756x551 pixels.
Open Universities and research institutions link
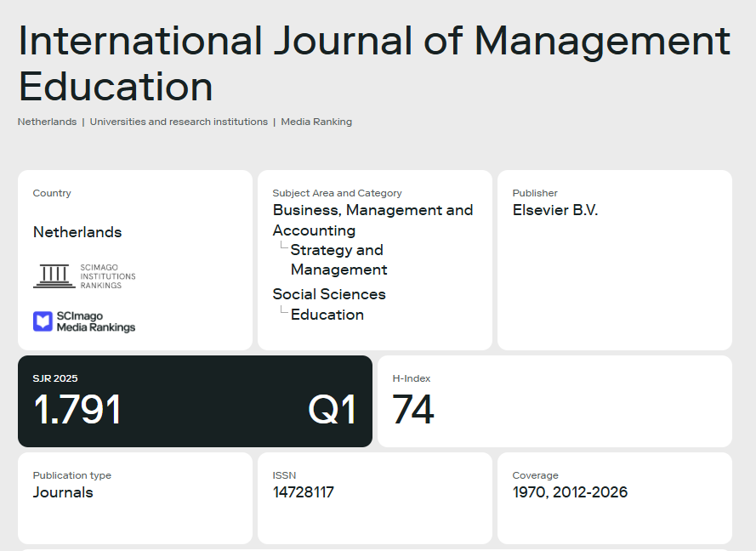pos(179,122)
